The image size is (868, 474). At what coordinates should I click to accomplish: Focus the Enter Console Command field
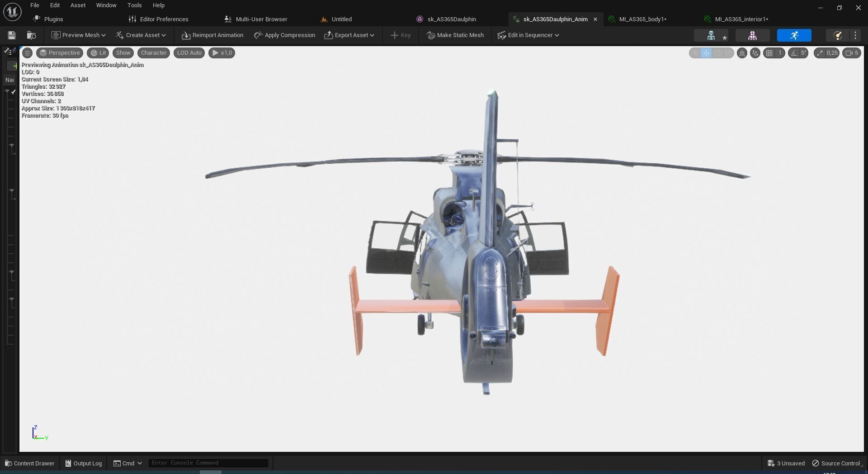(208, 463)
